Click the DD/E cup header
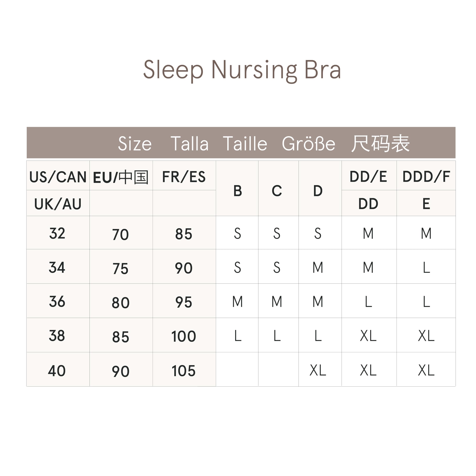Image resolution: width=476 pixels, height=476 pixels. coord(368,177)
